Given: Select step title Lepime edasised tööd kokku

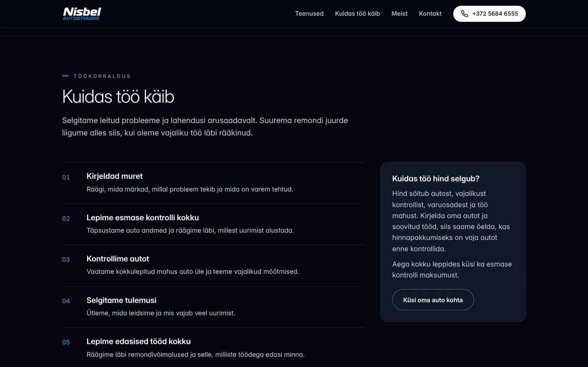Looking at the screenshot, I should tap(139, 341).
